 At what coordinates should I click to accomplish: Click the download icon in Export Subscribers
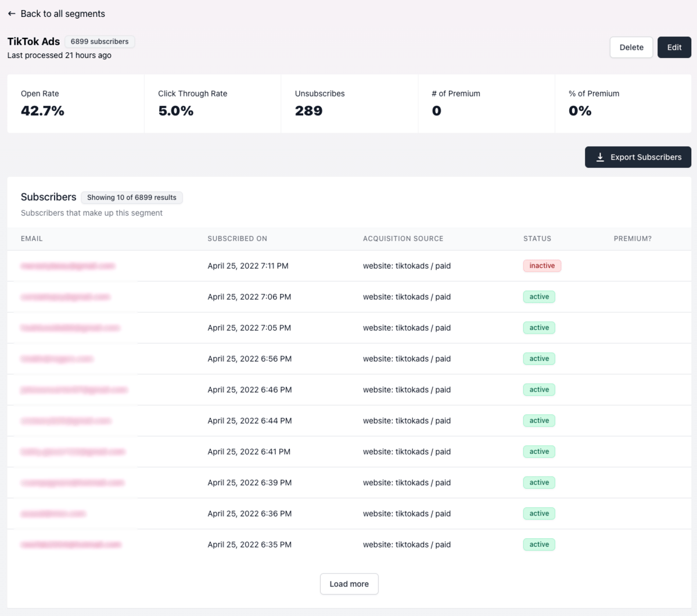pos(600,157)
